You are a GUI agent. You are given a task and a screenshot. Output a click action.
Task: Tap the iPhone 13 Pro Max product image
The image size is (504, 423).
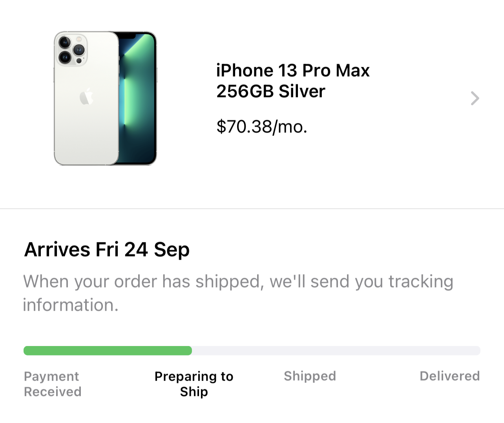coord(105,98)
